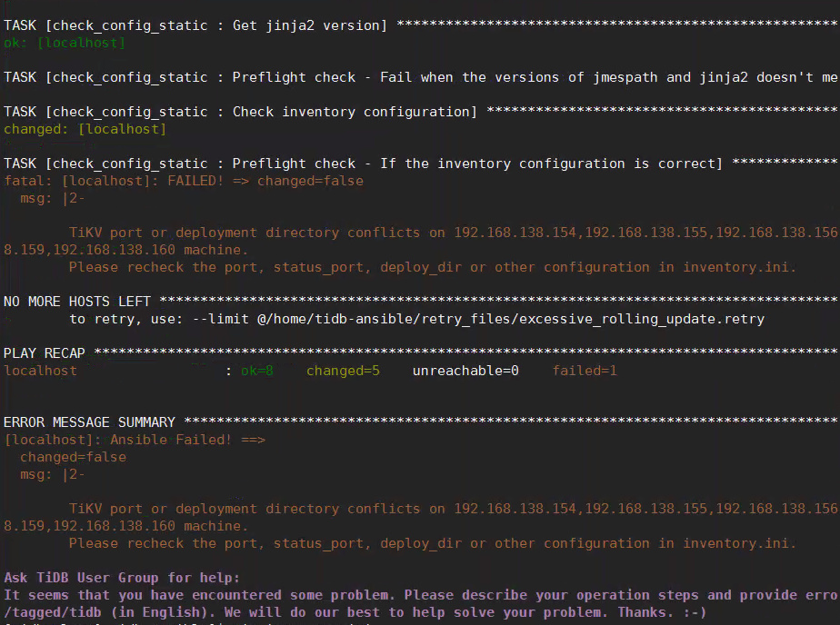
Task: Click the "changed=false" line in error summary
Action: click(x=74, y=457)
